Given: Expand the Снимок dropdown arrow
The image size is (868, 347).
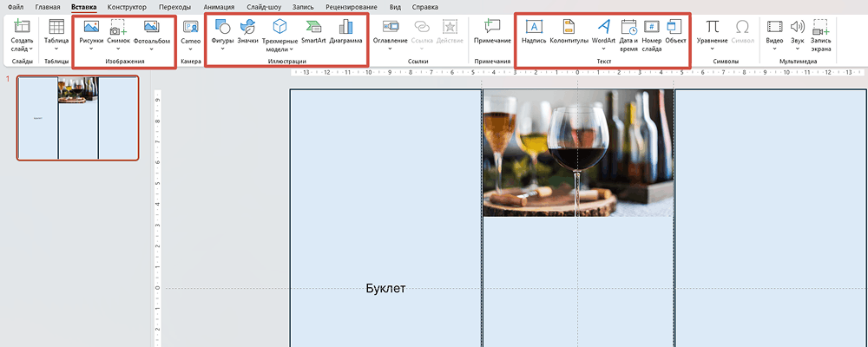Looking at the screenshot, I should tap(118, 49).
